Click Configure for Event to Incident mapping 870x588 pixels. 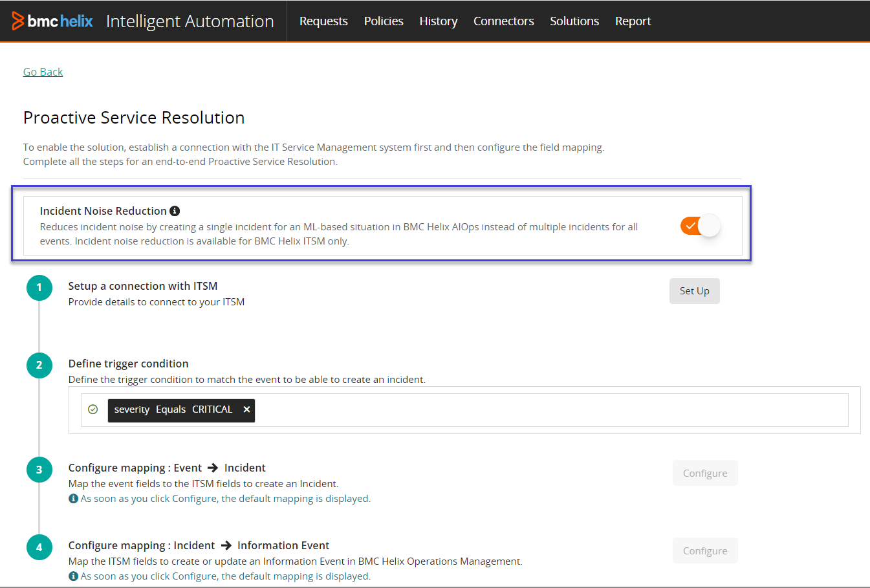705,473
